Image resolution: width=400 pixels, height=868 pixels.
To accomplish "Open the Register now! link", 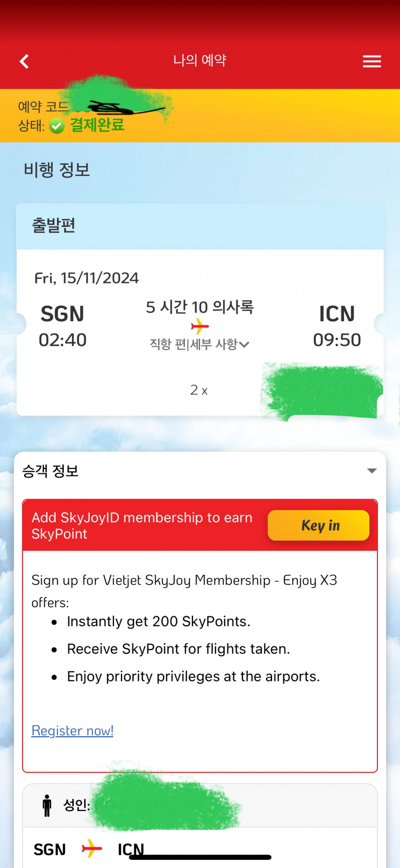I will pyautogui.click(x=72, y=730).
